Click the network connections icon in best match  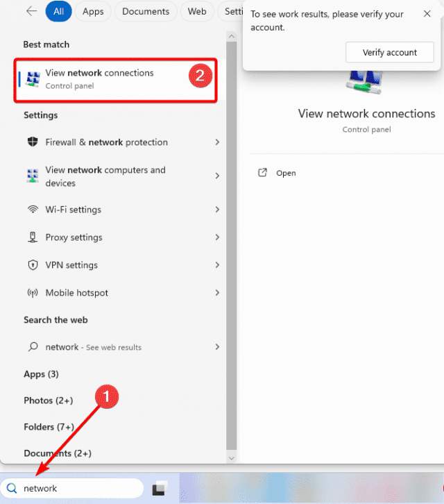point(33,79)
